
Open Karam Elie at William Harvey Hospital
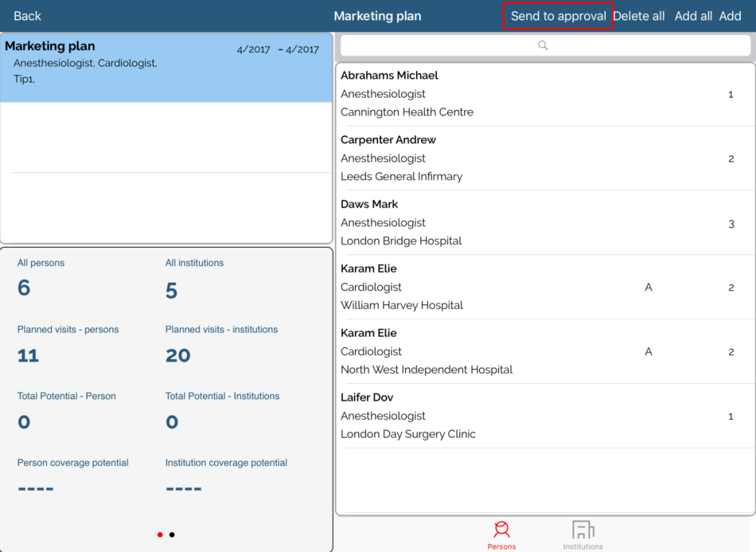(545, 287)
